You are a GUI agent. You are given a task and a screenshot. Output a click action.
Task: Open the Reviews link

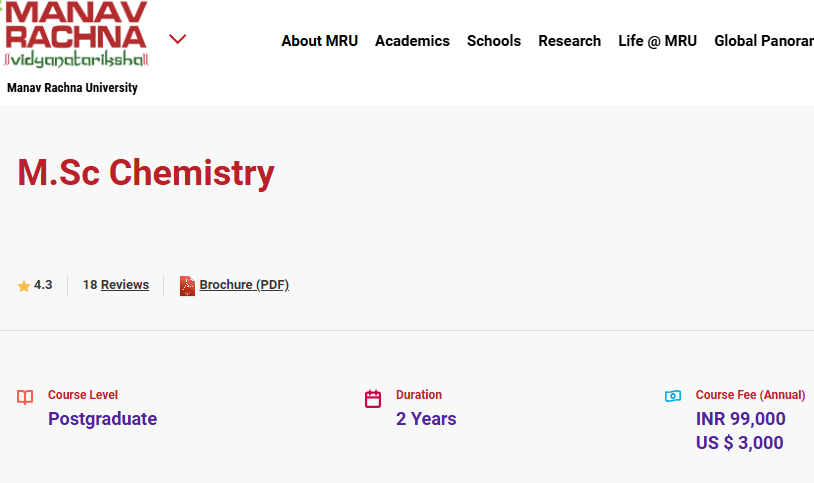click(x=125, y=285)
